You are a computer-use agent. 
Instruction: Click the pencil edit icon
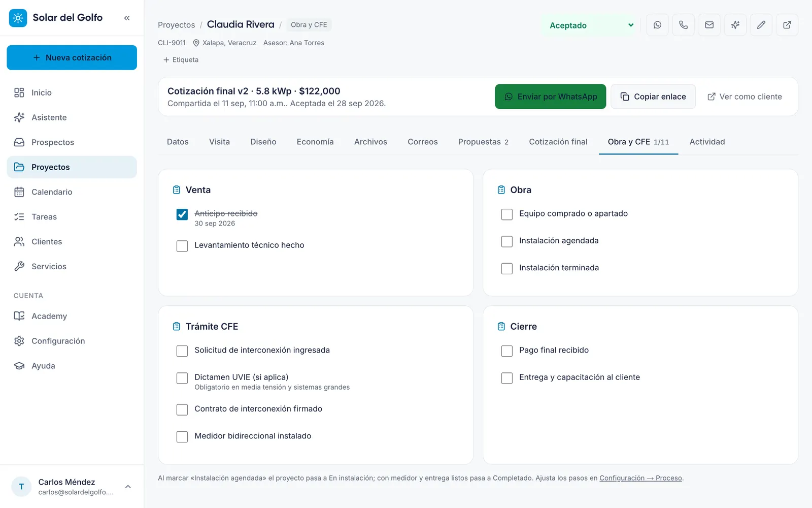click(761, 25)
